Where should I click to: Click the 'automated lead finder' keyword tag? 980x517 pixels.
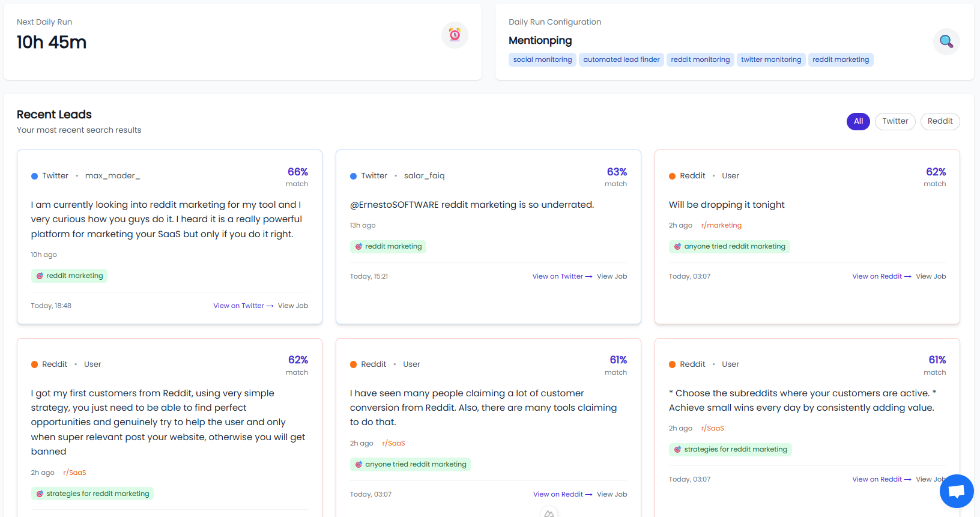pyautogui.click(x=621, y=59)
